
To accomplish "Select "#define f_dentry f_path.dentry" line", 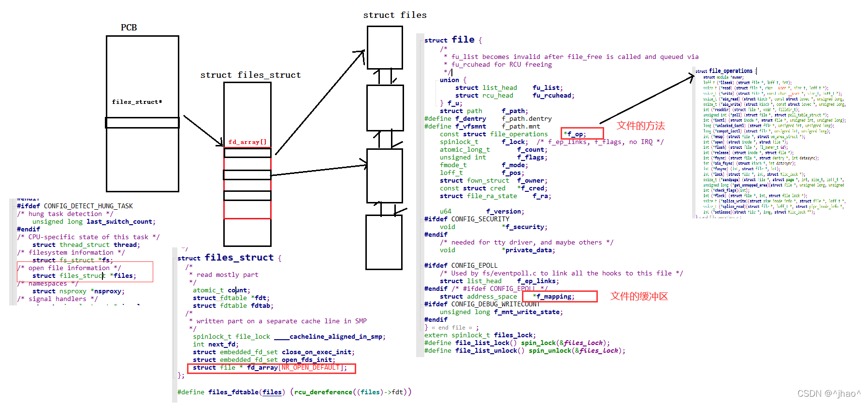I will [x=488, y=118].
